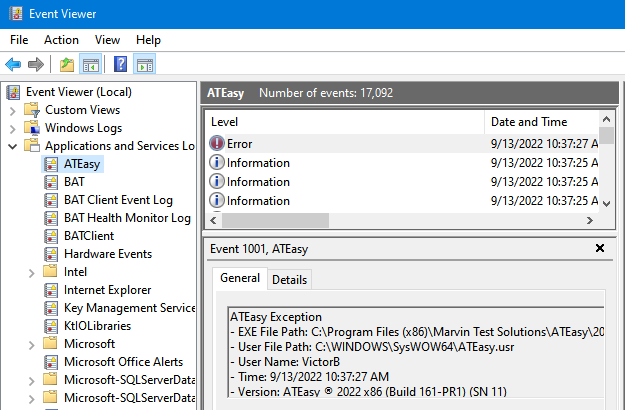Collapse Applications and Services Logs node

pyautogui.click(x=13, y=147)
